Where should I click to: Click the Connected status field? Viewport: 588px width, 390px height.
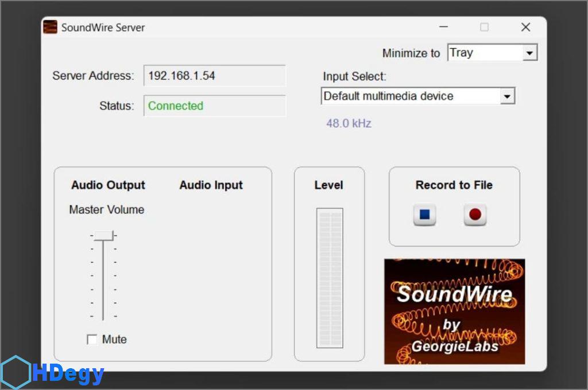tap(214, 106)
